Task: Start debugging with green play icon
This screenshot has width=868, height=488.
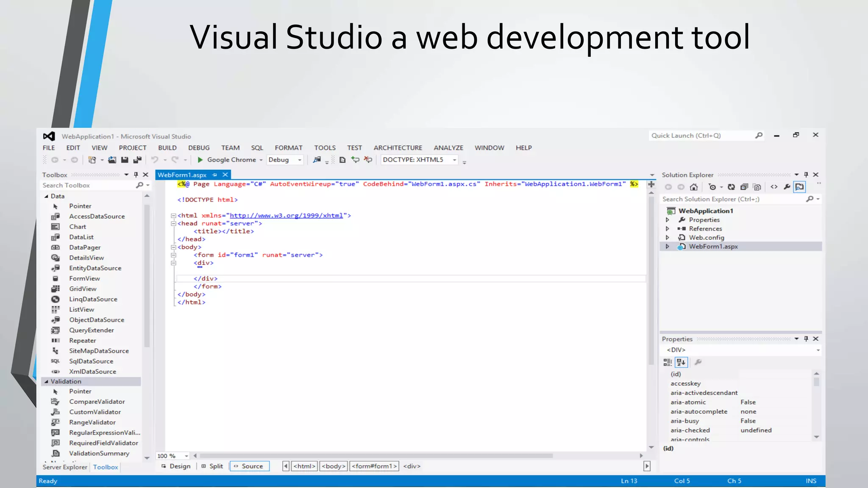Action: 200,160
